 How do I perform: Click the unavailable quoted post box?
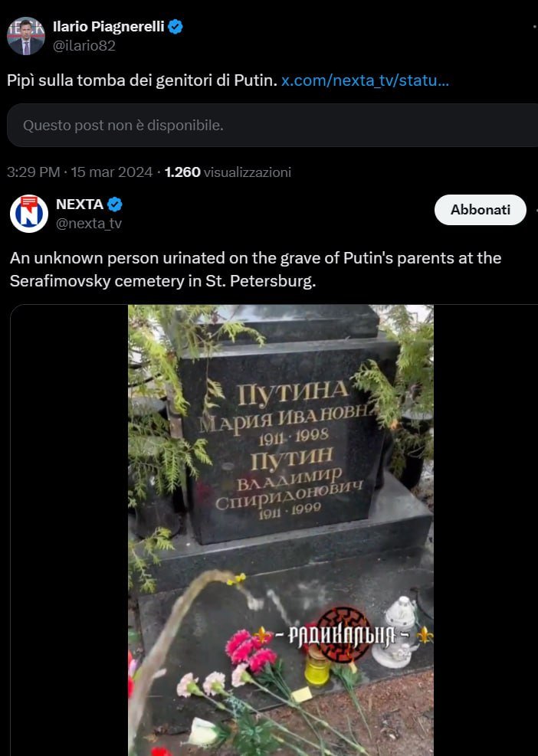pyautogui.click(x=273, y=126)
